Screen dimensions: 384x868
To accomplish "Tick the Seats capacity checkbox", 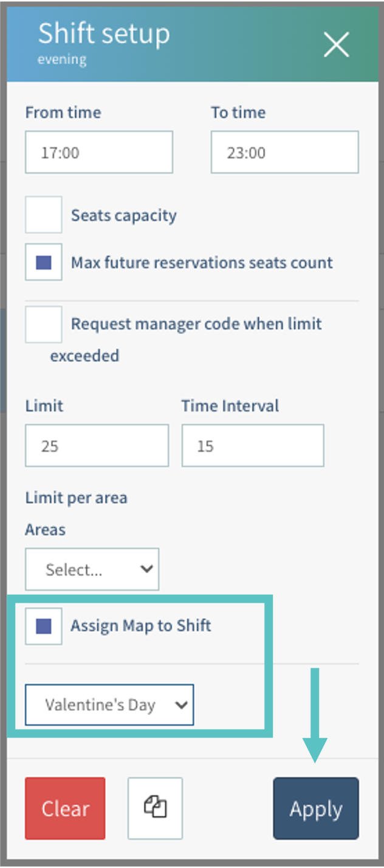I will pyautogui.click(x=44, y=215).
